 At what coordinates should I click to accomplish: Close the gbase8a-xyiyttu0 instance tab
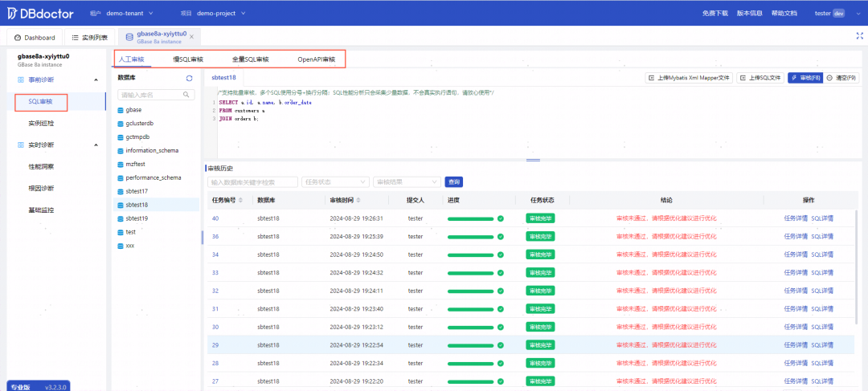pyautogui.click(x=191, y=37)
